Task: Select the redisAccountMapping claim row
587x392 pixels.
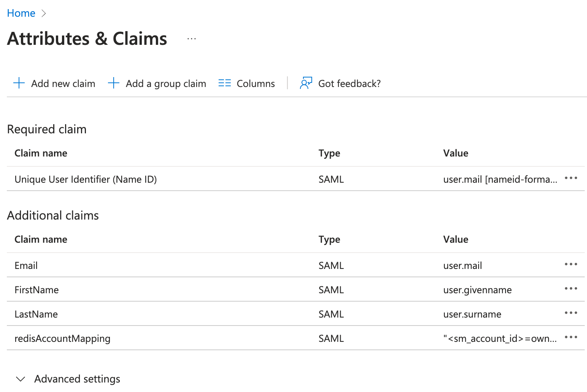Action: point(62,338)
